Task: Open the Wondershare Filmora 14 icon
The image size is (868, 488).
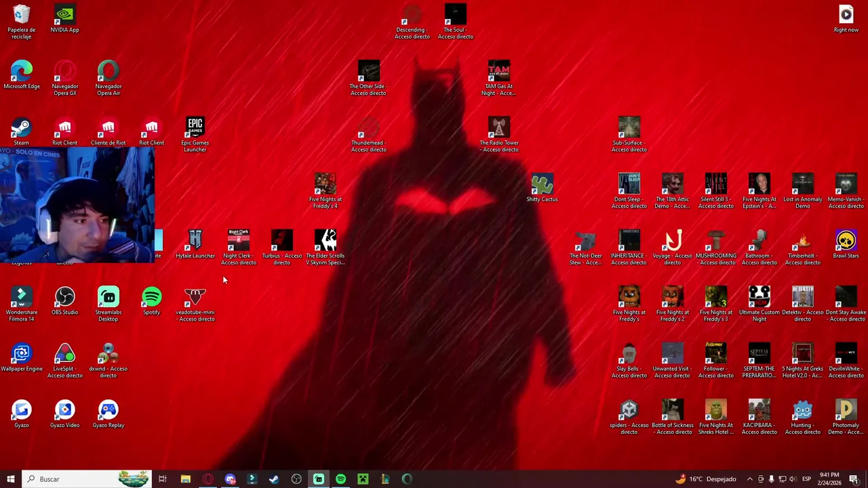Action: coord(22,304)
